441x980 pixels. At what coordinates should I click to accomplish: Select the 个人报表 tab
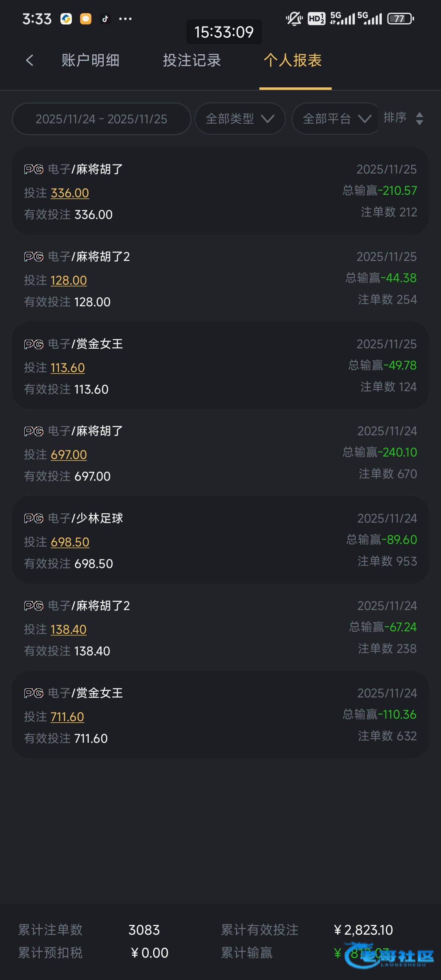click(293, 60)
